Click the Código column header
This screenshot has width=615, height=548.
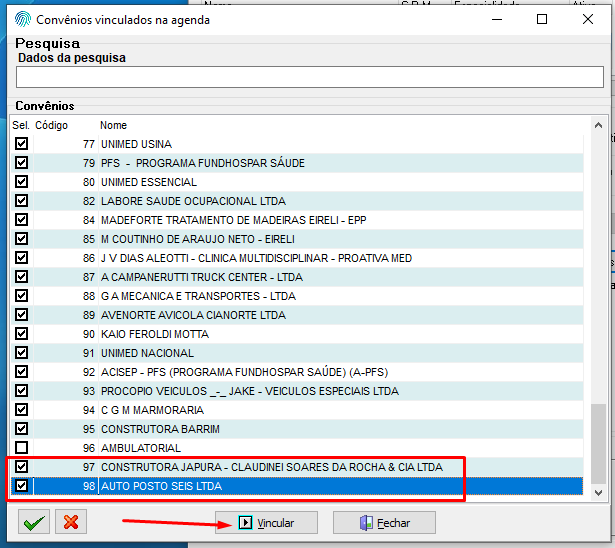51,125
